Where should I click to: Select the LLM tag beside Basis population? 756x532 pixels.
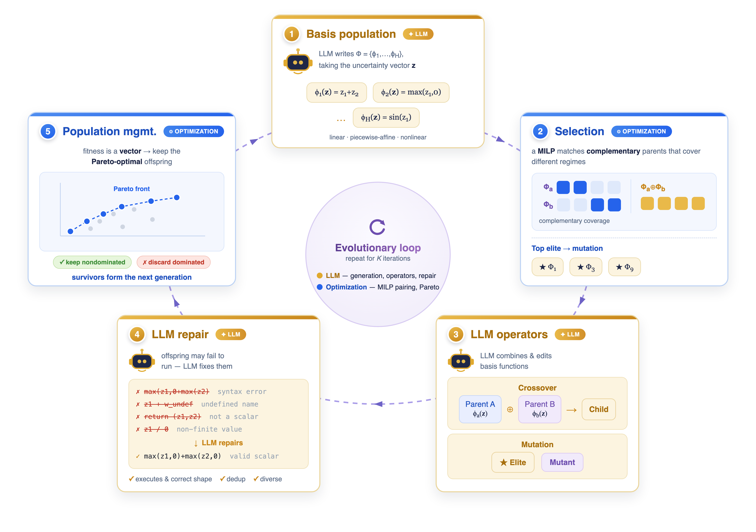point(418,34)
